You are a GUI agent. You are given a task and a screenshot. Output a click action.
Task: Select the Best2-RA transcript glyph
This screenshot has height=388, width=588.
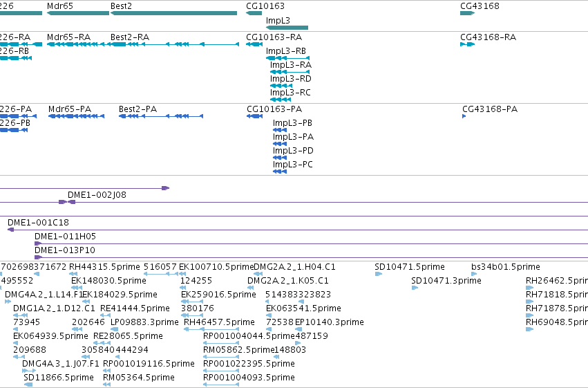click(175, 44)
